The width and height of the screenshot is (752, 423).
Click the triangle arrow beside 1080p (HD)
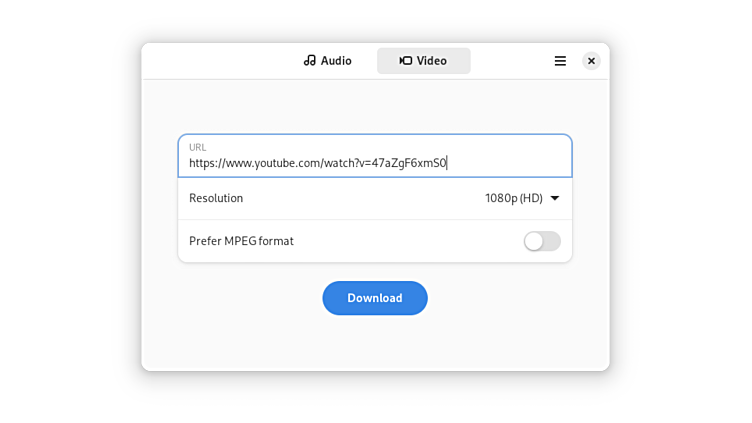(x=555, y=198)
